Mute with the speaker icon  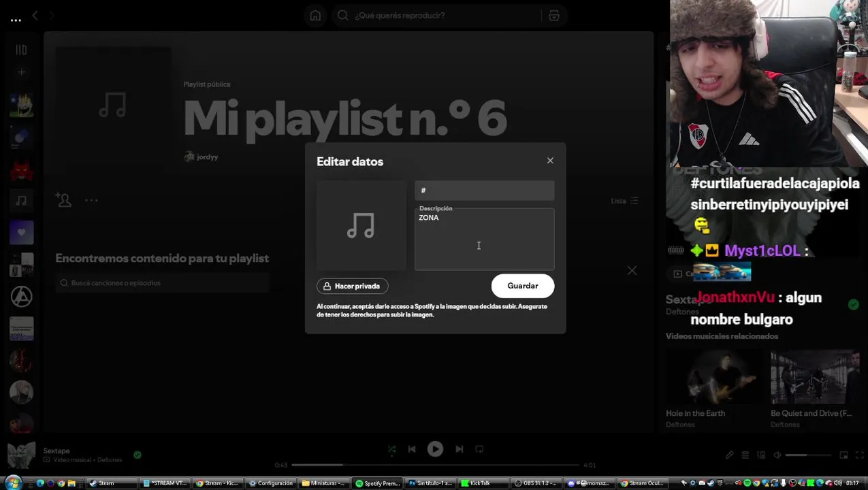(777, 455)
